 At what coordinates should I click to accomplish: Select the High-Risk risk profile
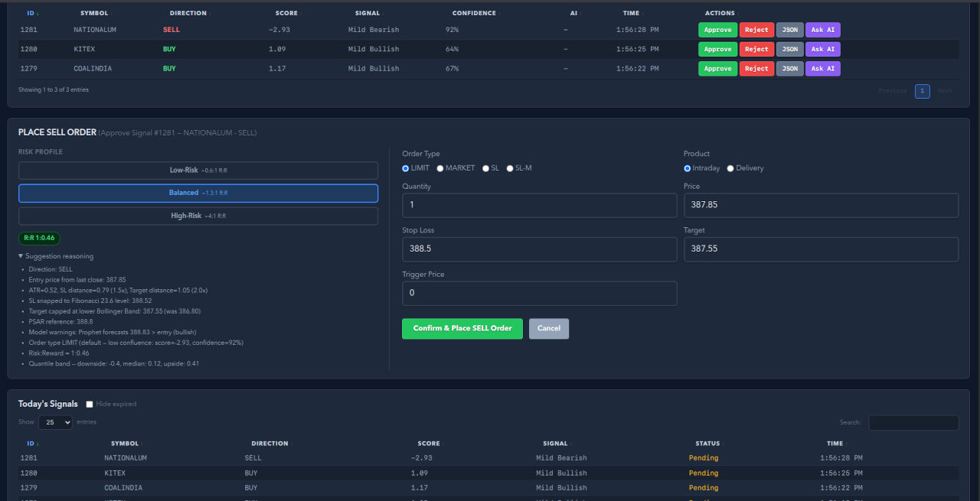point(198,216)
